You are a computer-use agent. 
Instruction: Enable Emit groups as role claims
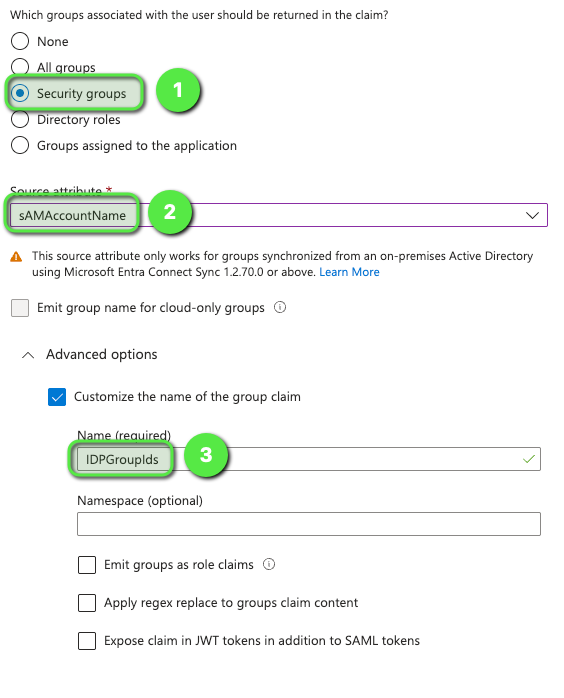click(x=87, y=564)
